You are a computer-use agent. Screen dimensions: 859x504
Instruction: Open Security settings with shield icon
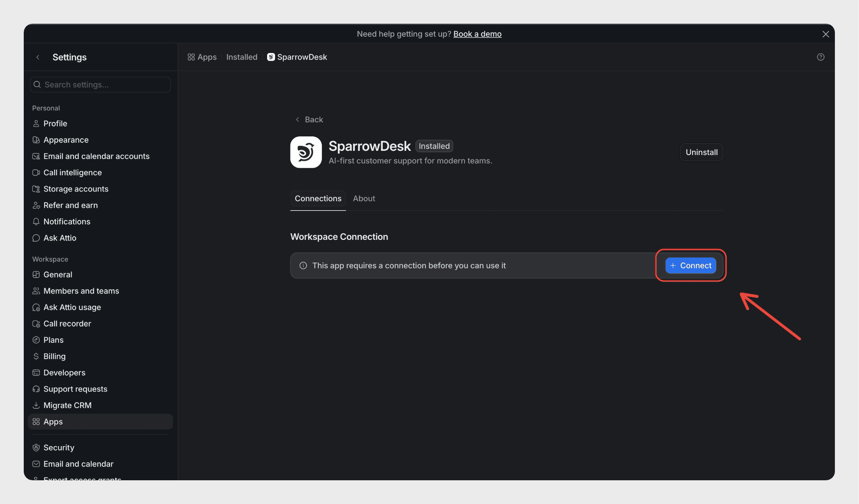pos(59,448)
